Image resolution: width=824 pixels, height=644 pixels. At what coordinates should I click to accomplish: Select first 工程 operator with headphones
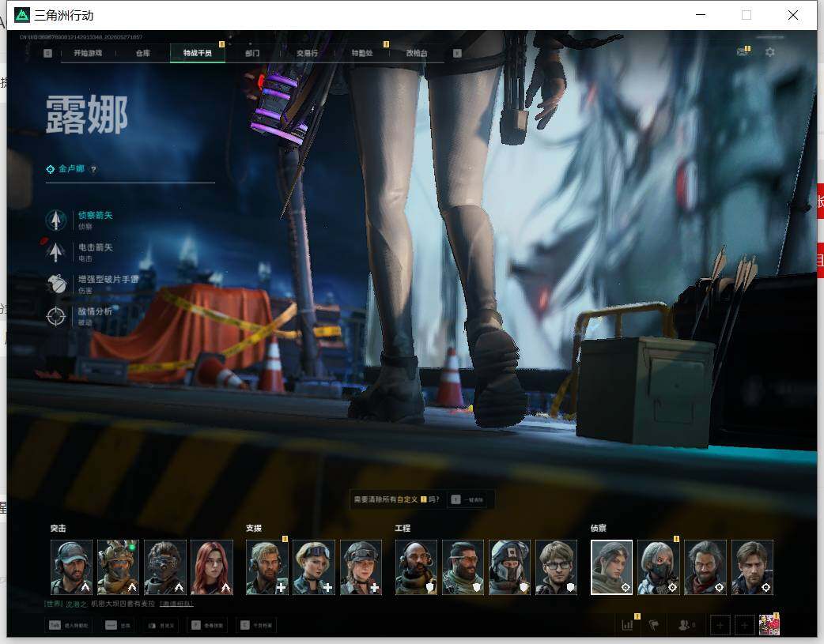(x=416, y=567)
